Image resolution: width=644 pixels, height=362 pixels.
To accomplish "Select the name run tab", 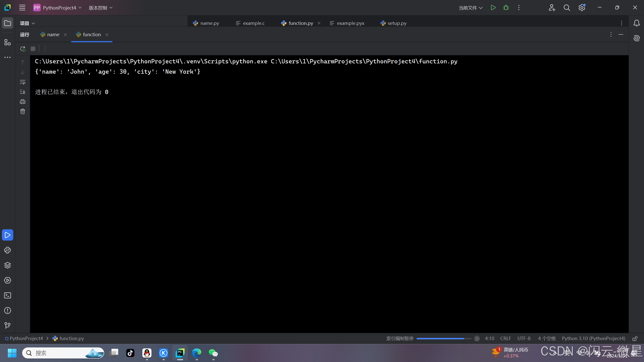I will pos(50,34).
